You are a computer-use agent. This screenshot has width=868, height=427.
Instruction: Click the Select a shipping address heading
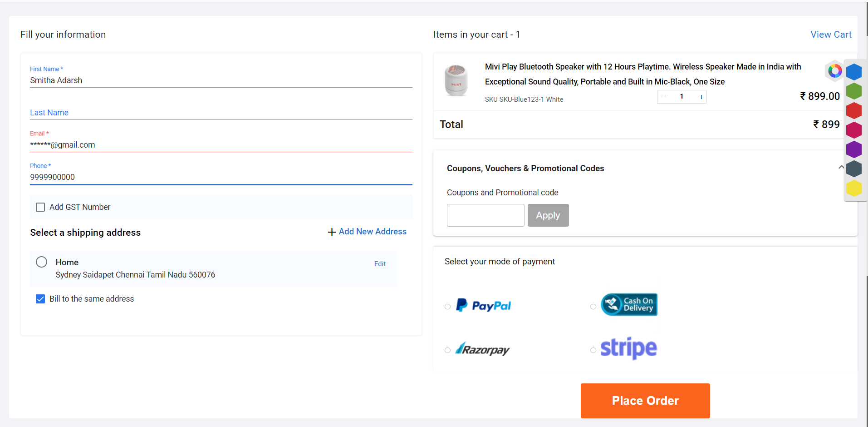(x=85, y=233)
